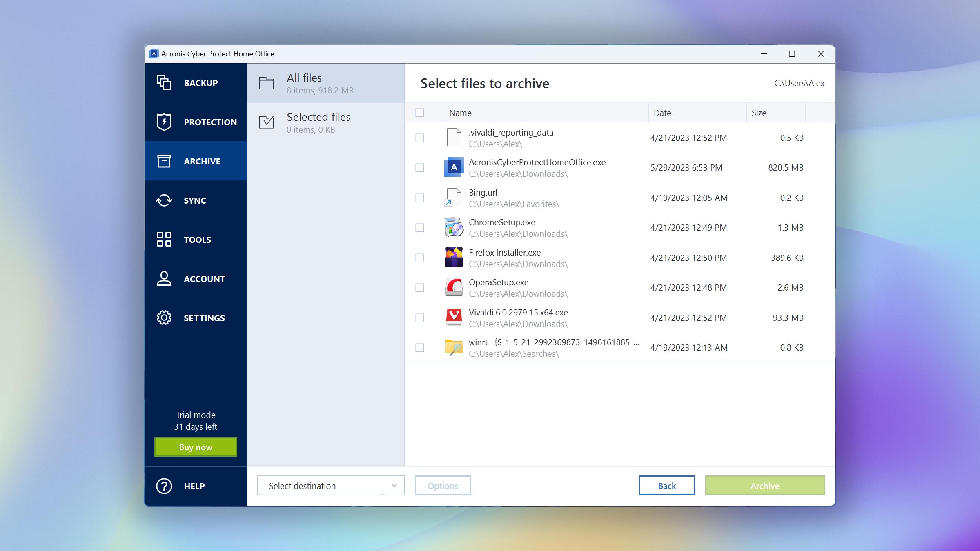The width and height of the screenshot is (980, 551).
Task: Maximize the Acronis window
Action: 792,53
